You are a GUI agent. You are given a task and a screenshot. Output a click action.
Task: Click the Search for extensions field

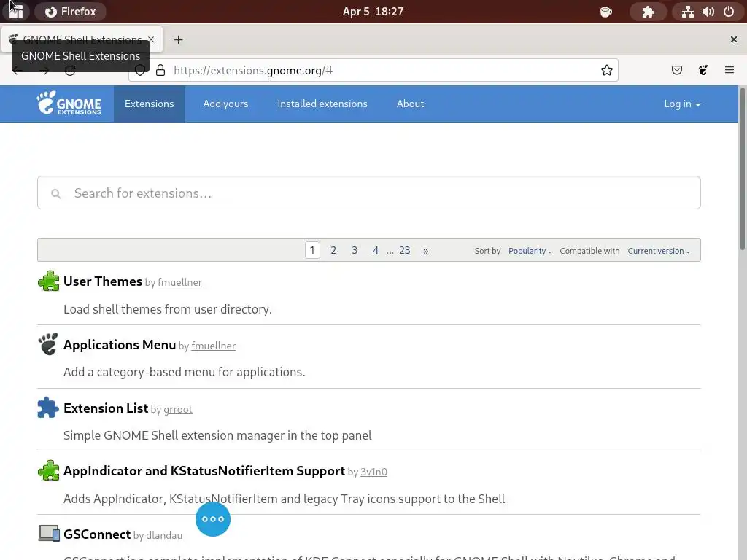(368, 192)
